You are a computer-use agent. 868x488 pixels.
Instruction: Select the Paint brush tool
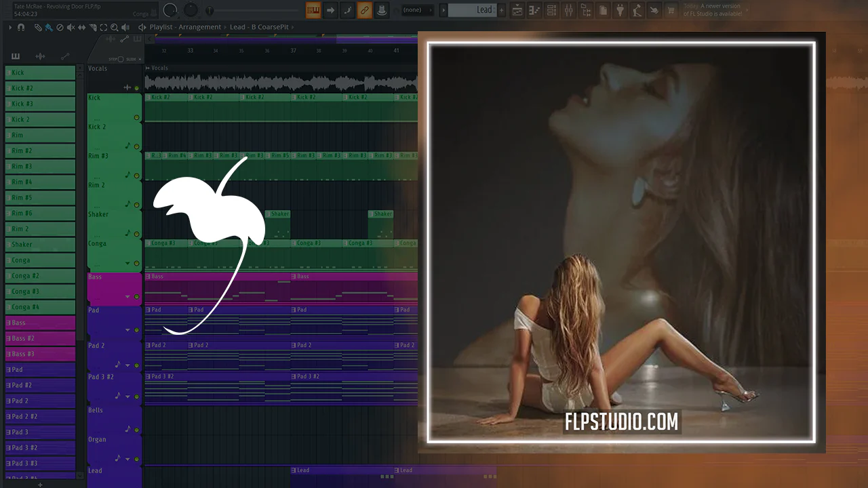click(49, 27)
